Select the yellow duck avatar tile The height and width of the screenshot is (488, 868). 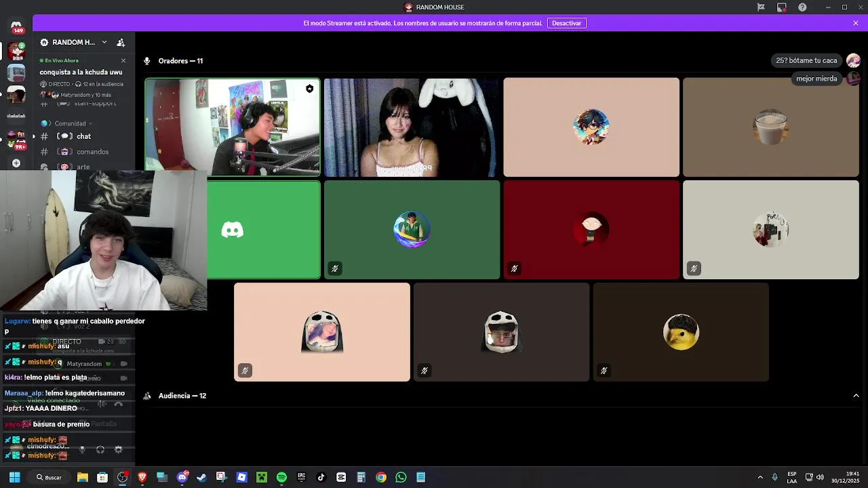681,332
